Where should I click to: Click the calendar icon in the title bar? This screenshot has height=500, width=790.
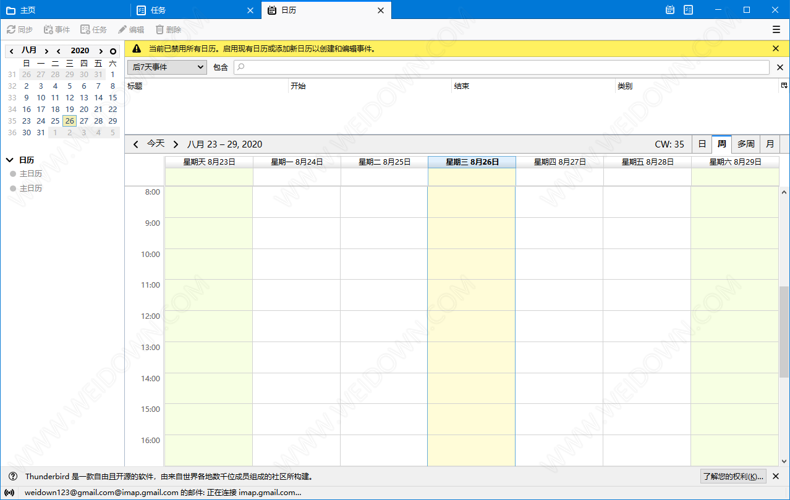(670, 10)
